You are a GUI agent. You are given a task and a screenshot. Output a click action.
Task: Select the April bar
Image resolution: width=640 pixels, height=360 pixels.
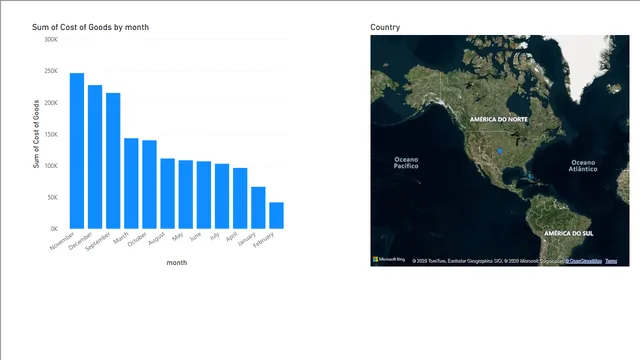click(240, 198)
